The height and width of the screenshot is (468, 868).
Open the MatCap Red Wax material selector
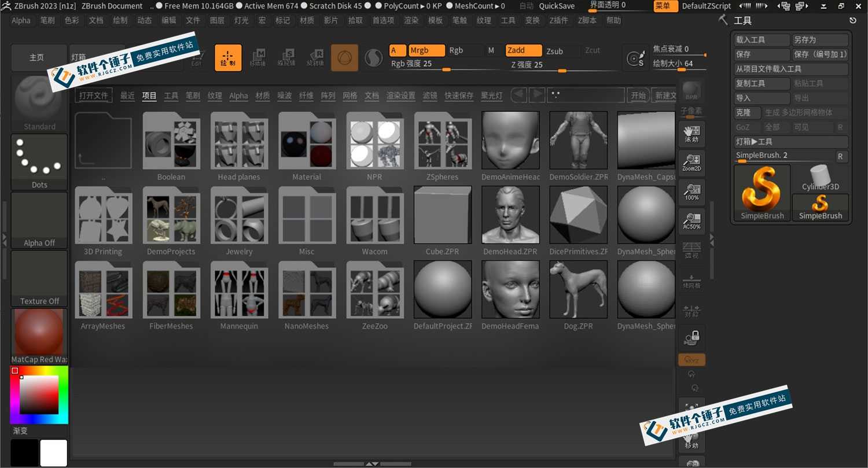tap(39, 337)
